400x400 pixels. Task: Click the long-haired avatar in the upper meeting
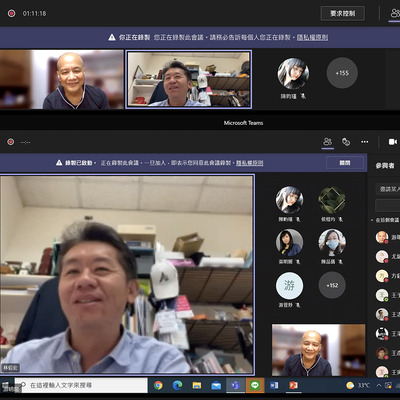[x=293, y=73]
